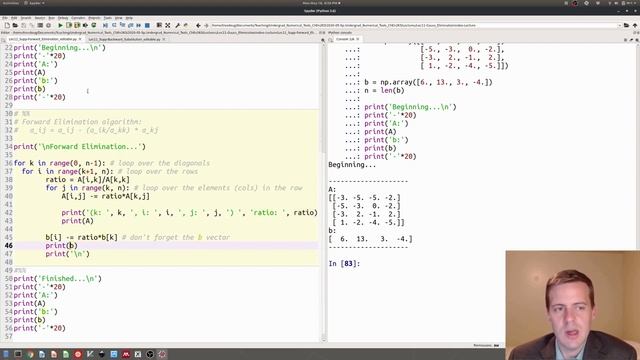Open the editor pane options menu
Screen dimensions: 640x360
coord(323,40)
